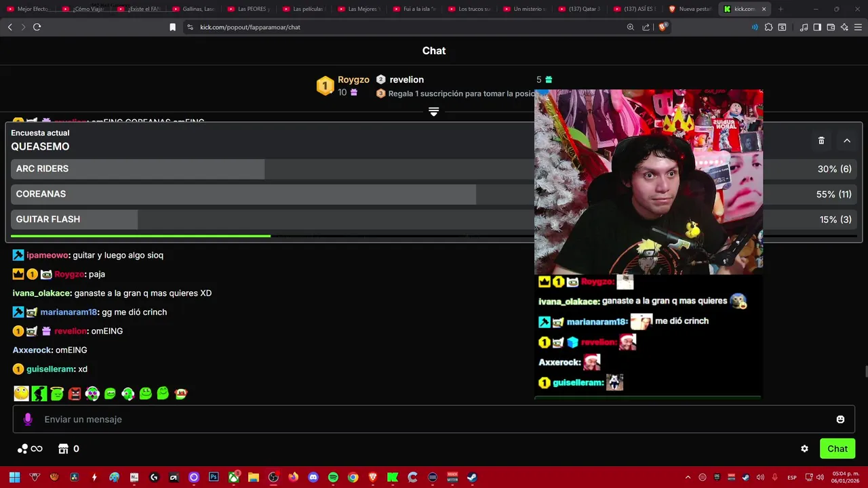Click the webcam overlay video thumbnail
Image resolution: width=868 pixels, height=488 pixels.
tap(648, 182)
